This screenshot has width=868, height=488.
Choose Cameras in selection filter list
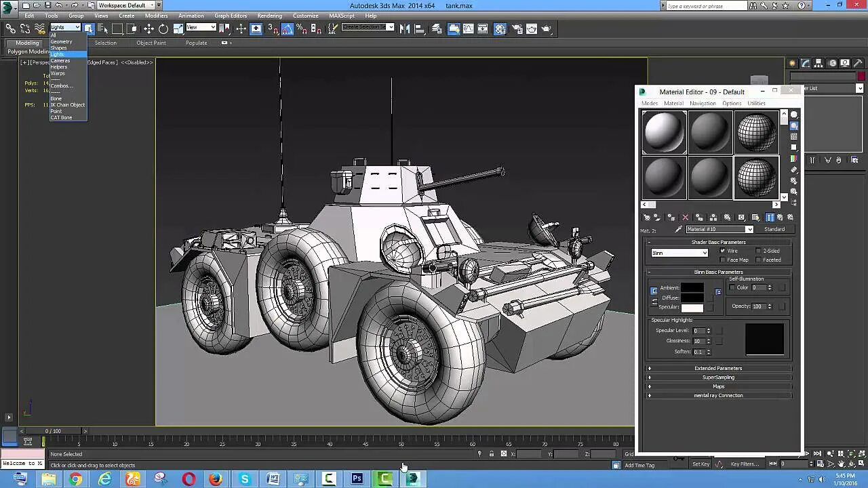pyautogui.click(x=60, y=61)
